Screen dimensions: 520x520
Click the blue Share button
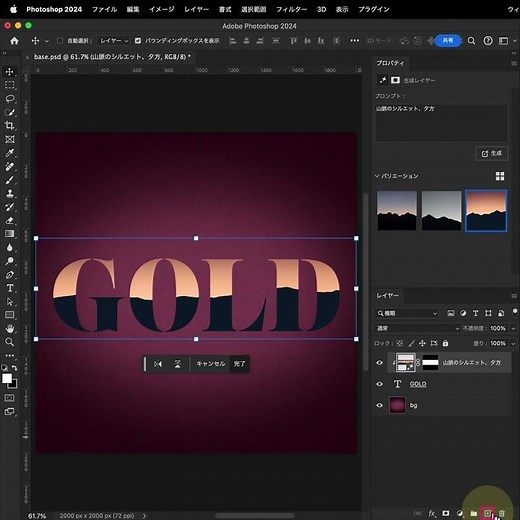[448, 41]
